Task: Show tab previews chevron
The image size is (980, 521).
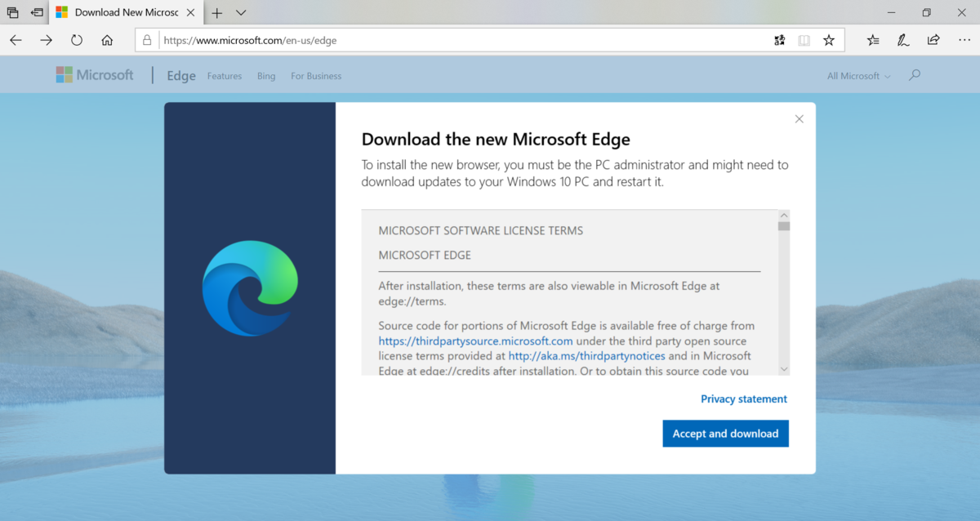Action: 241,13
